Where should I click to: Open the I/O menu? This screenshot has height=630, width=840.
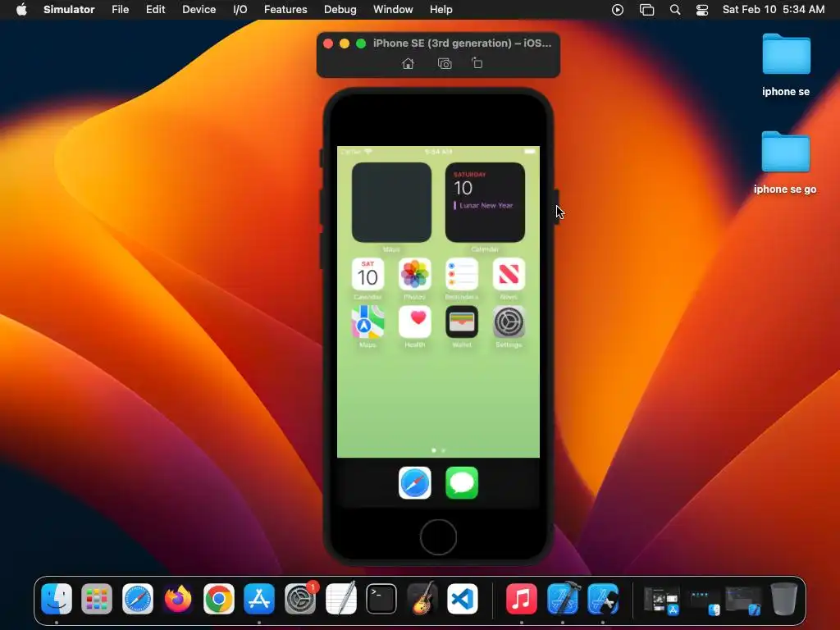[x=240, y=10]
